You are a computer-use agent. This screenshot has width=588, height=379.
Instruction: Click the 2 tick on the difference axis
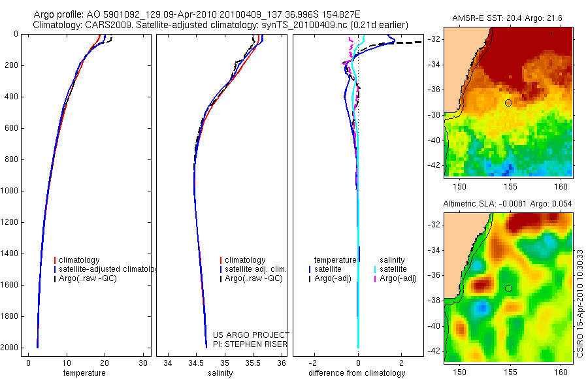(402, 363)
